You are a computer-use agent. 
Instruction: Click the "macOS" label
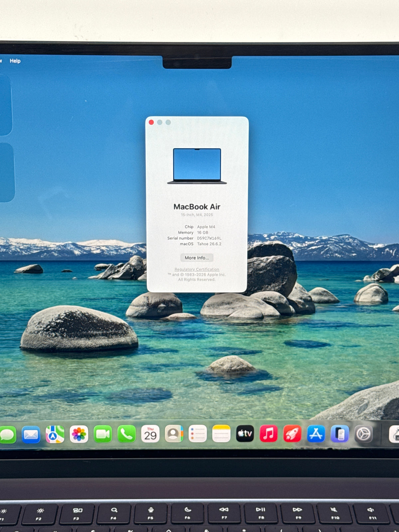pos(187,244)
